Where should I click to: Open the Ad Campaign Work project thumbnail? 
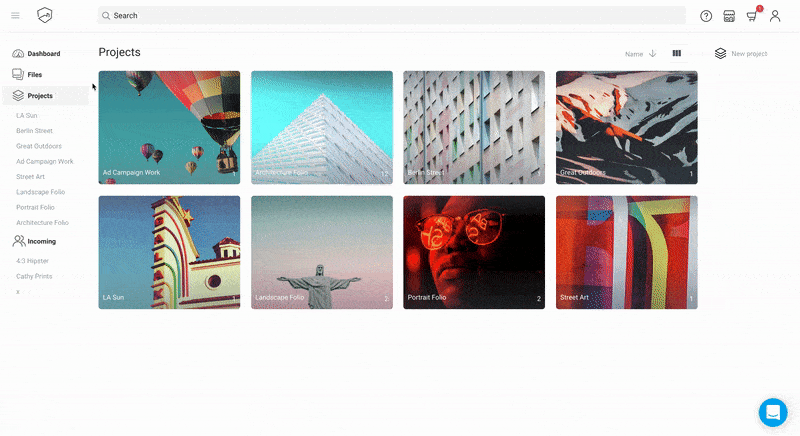pyautogui.click(x=169, y=127)
